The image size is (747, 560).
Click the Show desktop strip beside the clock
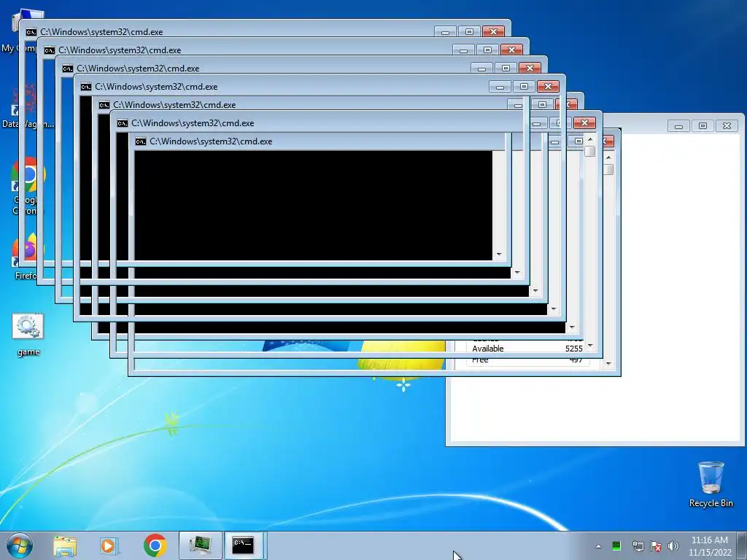click(x=742, y=545)
